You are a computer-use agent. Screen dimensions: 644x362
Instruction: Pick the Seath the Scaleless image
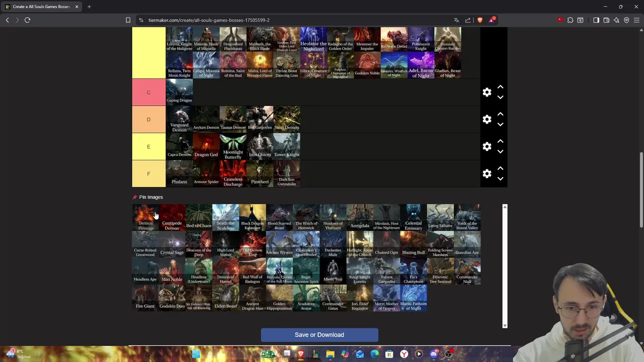[225, 217]
